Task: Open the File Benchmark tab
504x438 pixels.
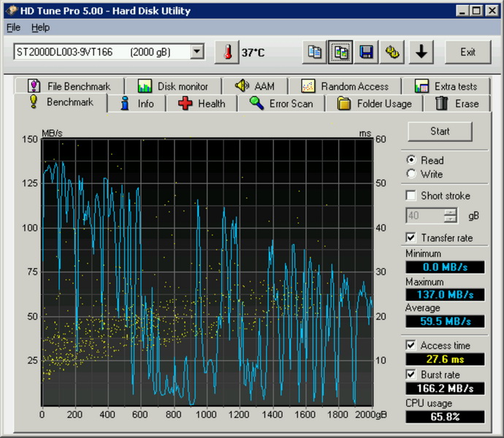Action: coord(69,86)
